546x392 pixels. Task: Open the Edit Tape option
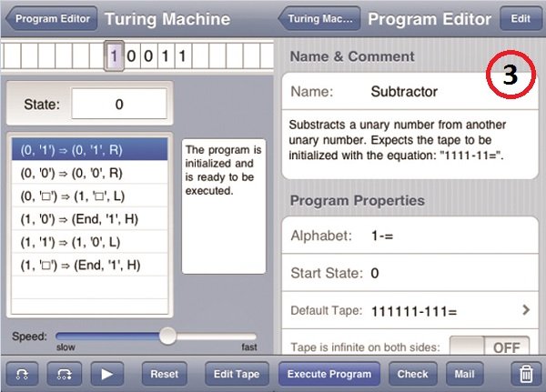pyautogui.click(x=236, y=374)
